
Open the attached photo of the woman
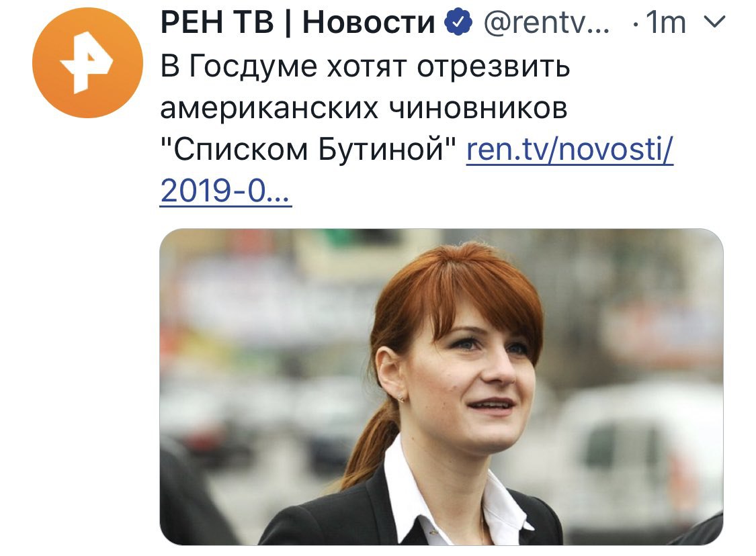point(441,387)
